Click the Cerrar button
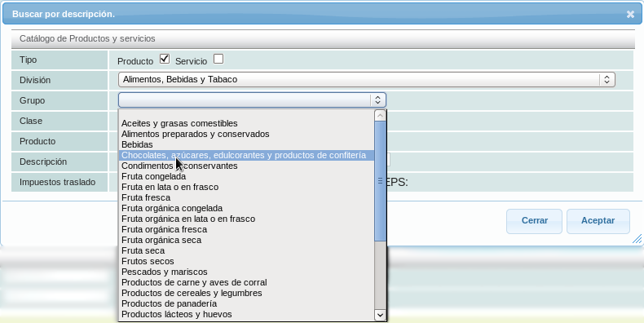The width and height of the screenshot is (644, 323). click(534, 221)
